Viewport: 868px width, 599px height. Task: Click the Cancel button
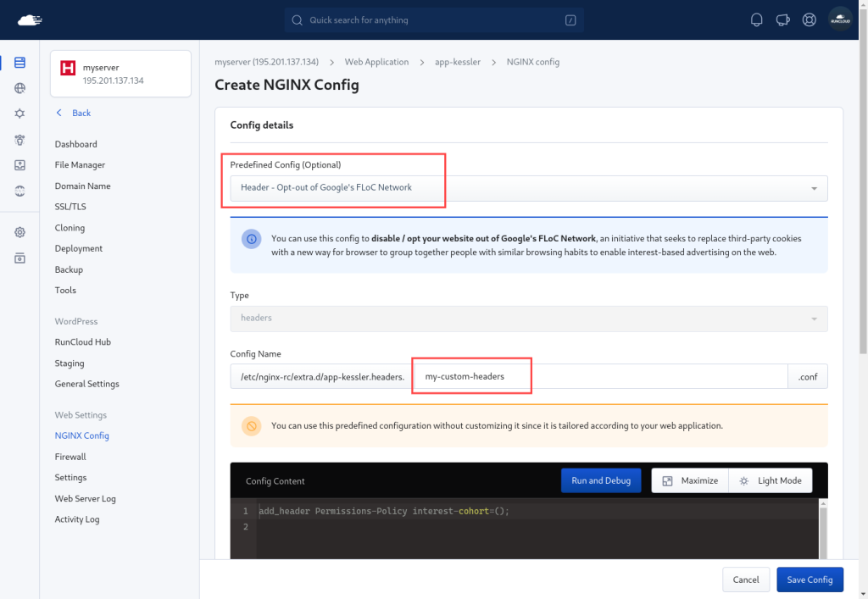[746, 580]
